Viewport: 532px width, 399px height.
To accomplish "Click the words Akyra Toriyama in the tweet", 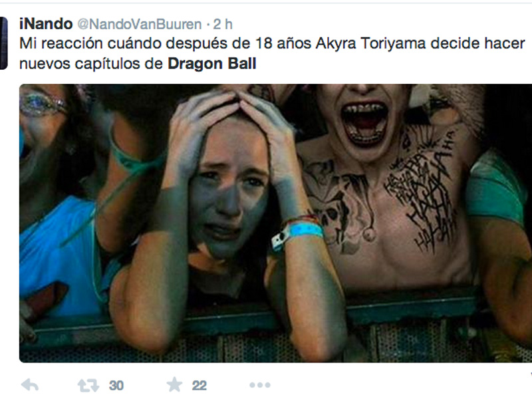I will click(x=370, y=44).
